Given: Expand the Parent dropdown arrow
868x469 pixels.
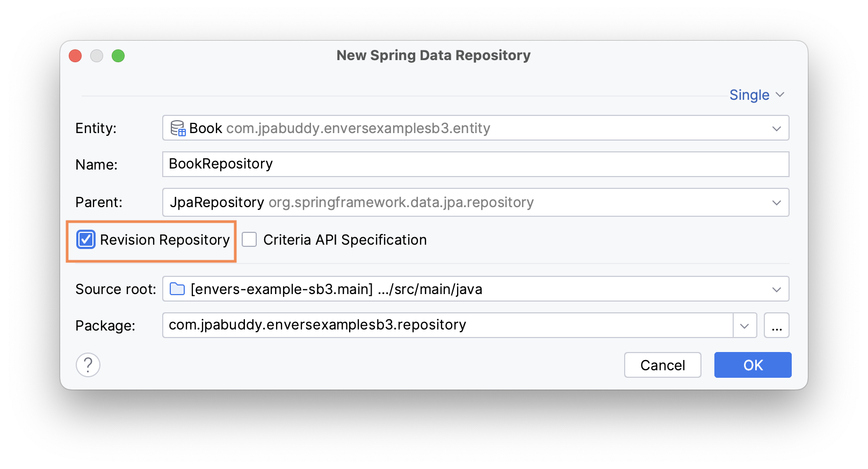Looking at the screenshot, I should (x=776, y=202).
